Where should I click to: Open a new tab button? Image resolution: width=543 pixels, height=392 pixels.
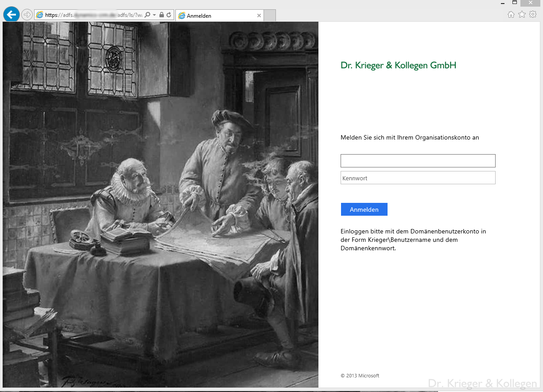[270, 16]
